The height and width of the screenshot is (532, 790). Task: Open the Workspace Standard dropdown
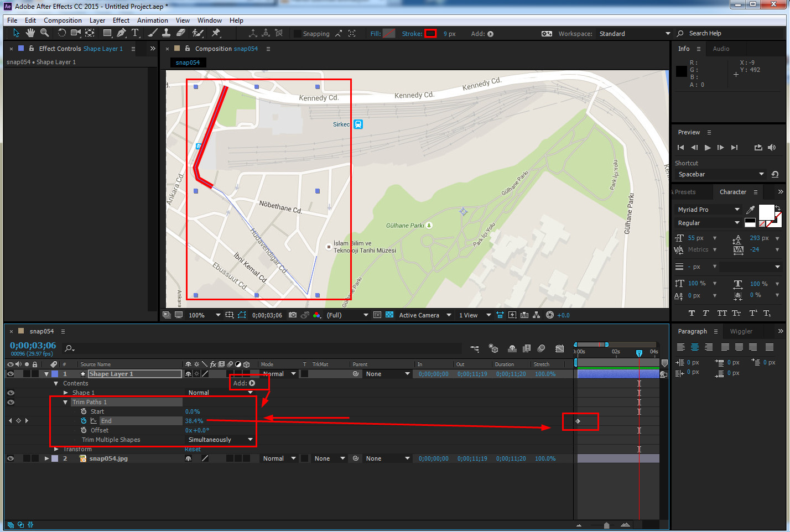(633, 34)
